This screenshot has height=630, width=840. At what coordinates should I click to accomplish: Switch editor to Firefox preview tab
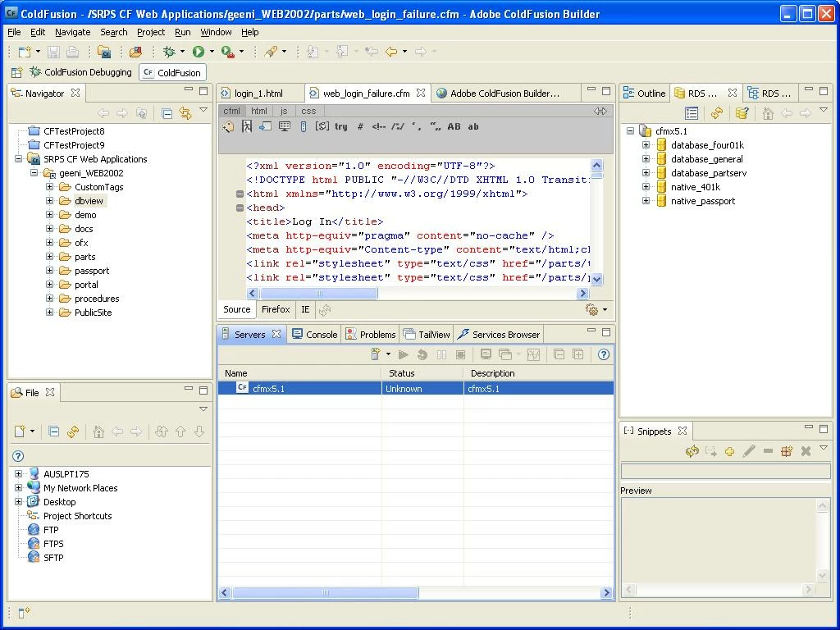(276, 309)
